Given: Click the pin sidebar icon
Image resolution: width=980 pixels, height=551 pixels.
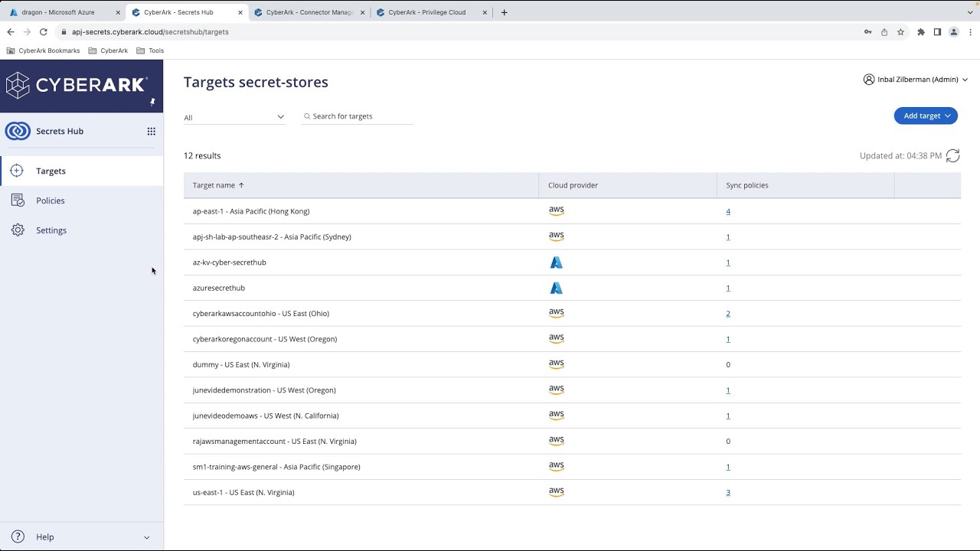Looking at the screenshot, I should pos(152,102).
